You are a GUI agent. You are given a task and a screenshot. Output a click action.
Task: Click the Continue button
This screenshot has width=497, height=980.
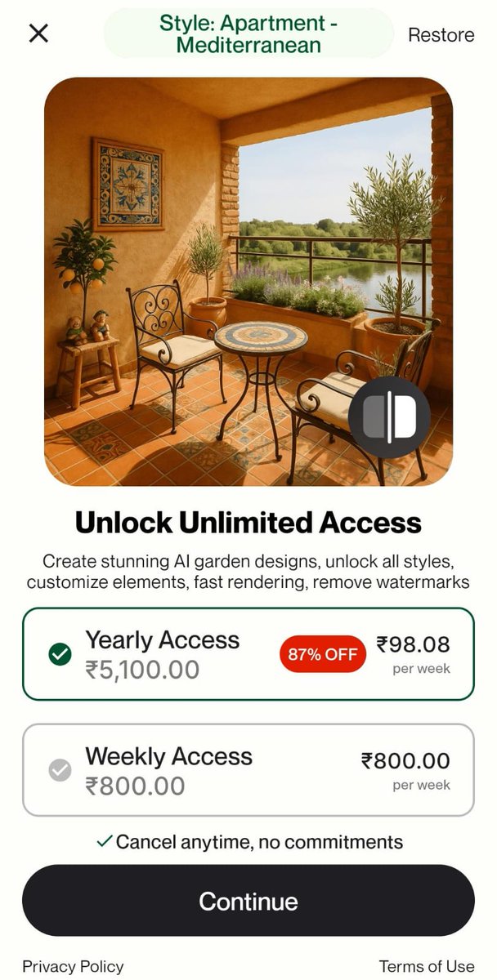pyautogui.click(x=248, y=901)
